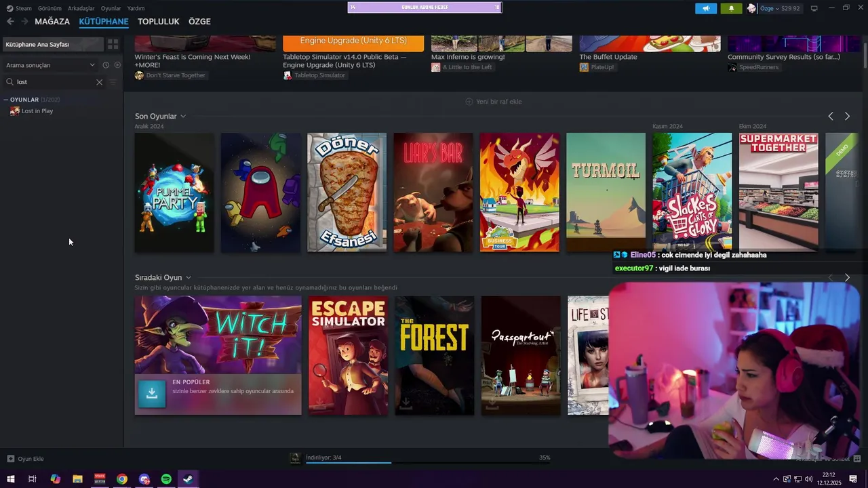
Task: Open the Yardım menu
Action: (136, 8)
